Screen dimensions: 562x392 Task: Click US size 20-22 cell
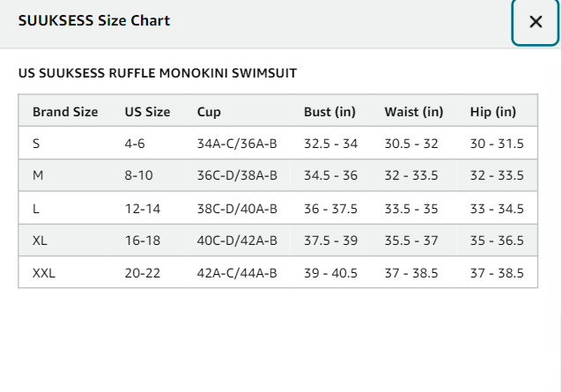click(x=148, y=273)
